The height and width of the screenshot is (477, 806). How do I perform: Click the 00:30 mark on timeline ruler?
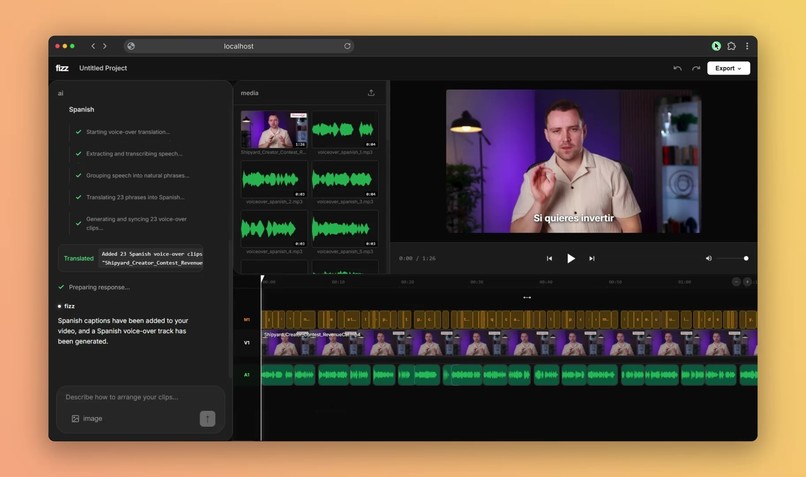tap(477, 282)
